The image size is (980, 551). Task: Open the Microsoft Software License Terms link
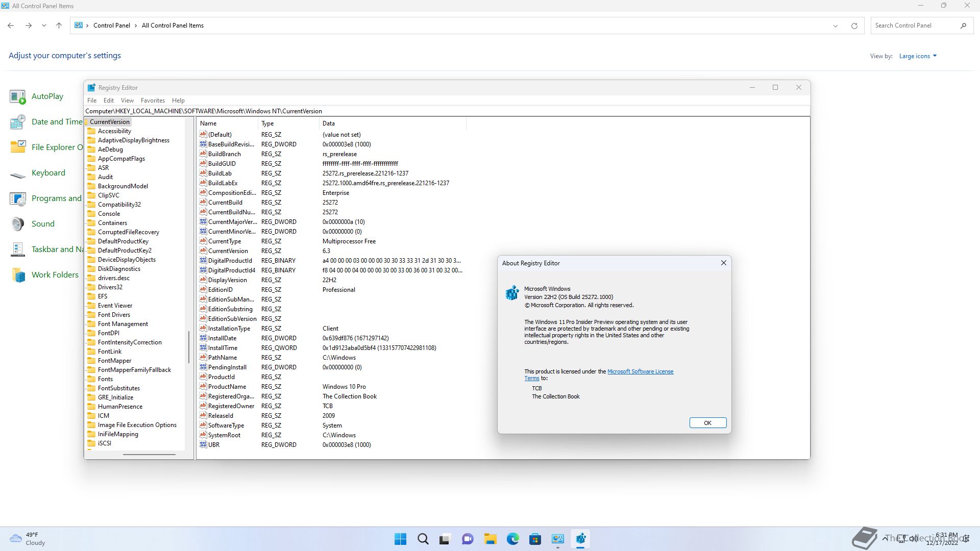(640, 371)
